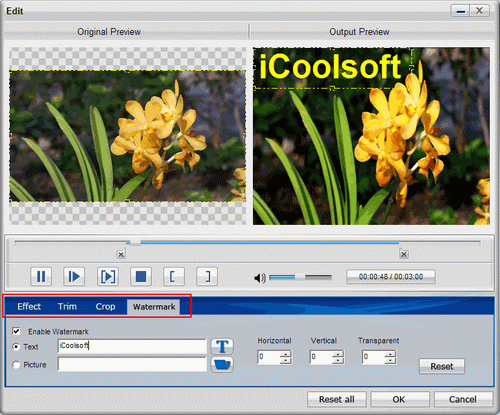Screen dimensions: 500x415
Task: Click the time display 00:00:48 / 00:03:00
Action: point(391,277)
